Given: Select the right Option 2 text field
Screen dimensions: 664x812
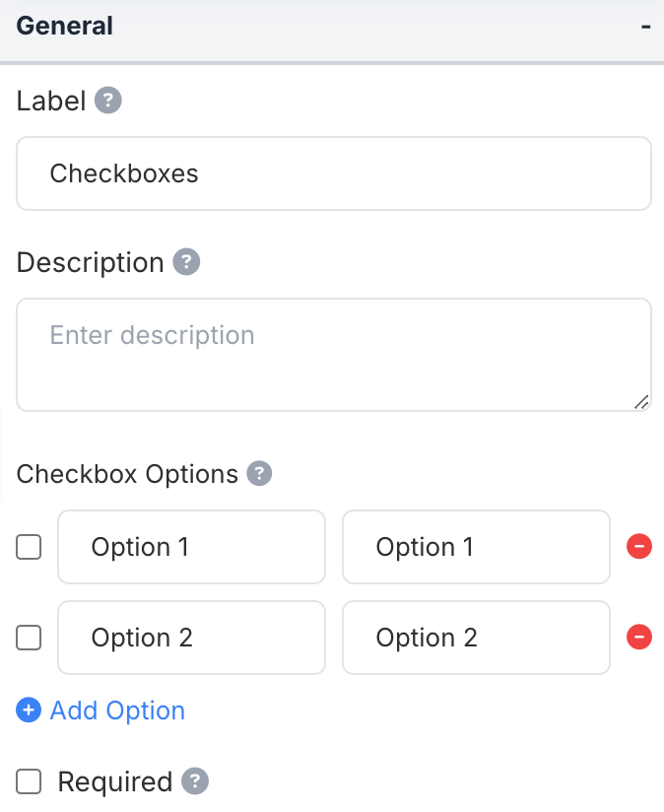Looking at the screenshot, I should point(476,638).
